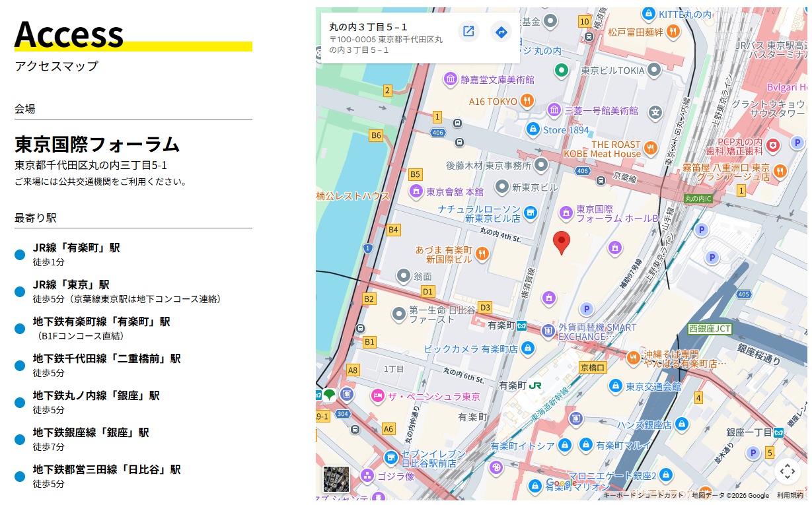Viewport: 812px width, 505px height.
Task: Open the マロニエゲート銀座2 marker
Action: 667,474
